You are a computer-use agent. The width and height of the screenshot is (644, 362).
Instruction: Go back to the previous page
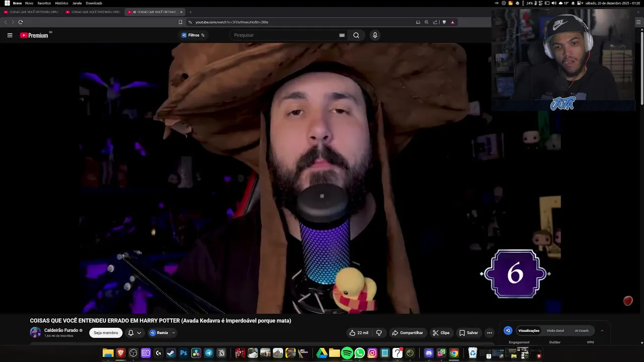coord(6,22)
